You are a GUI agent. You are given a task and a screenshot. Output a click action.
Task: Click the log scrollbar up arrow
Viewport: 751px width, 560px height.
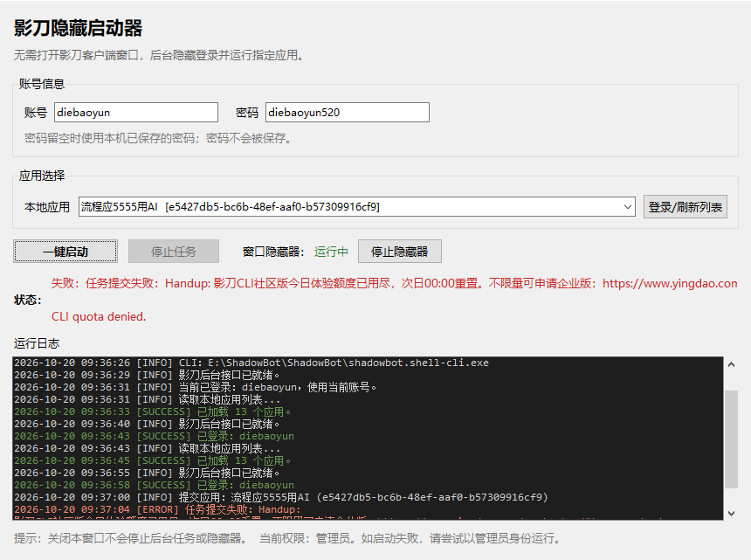coord(731,364)
